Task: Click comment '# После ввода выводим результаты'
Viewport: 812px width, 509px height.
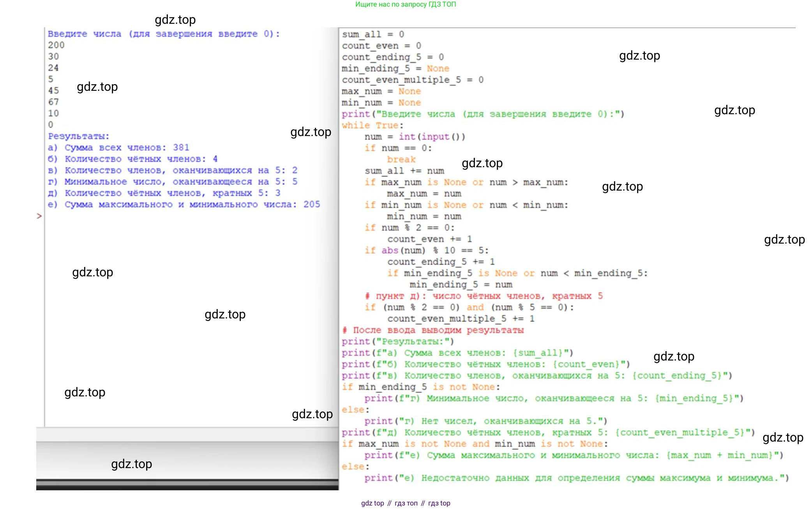Action: pyautogui.click(x=433, y=330)
